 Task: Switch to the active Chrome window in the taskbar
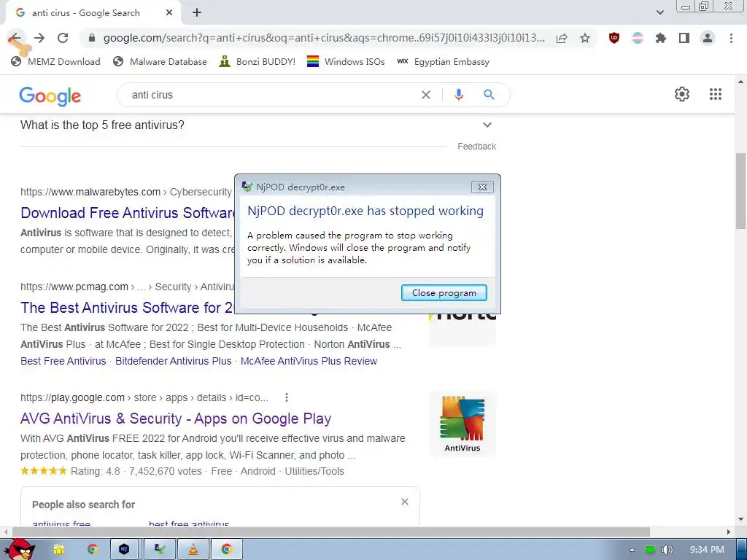pyautogui.click(x=226, y=550)
